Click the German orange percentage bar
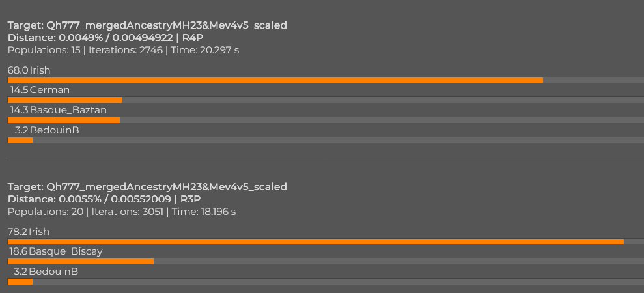Viewport: 644px width, 293px height. [65, 100]
